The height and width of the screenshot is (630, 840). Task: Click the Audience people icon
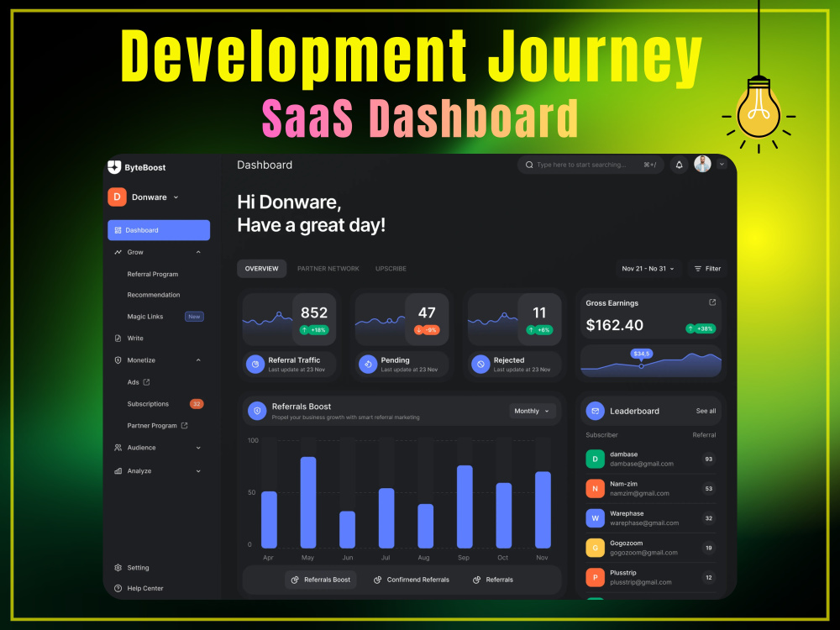(118, 448)
